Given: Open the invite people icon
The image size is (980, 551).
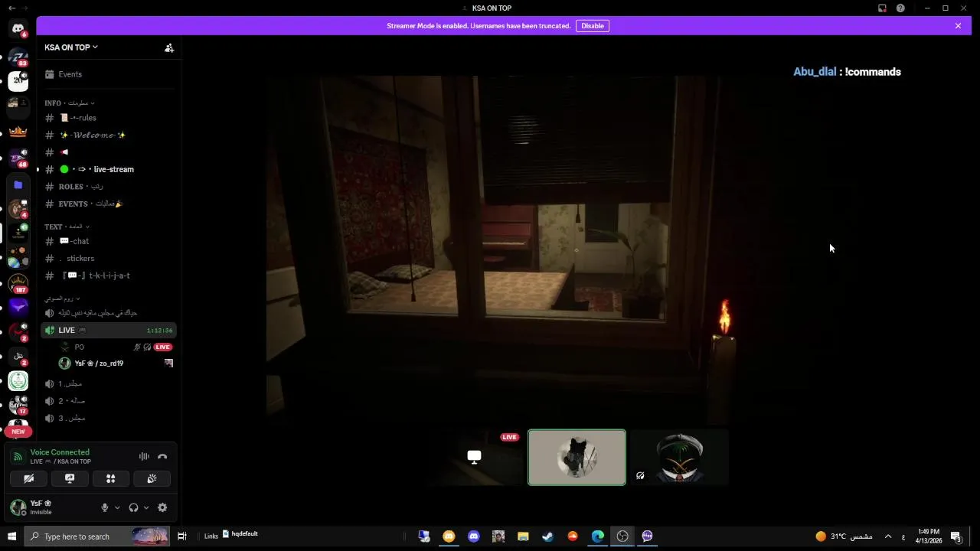Looking at the screenshot, I should pos(169,47).
